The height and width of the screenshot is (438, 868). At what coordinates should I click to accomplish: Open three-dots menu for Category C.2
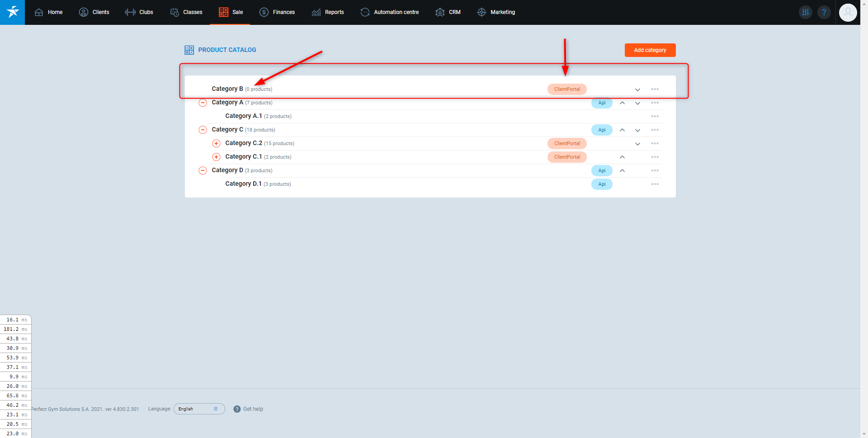[655, 144]
